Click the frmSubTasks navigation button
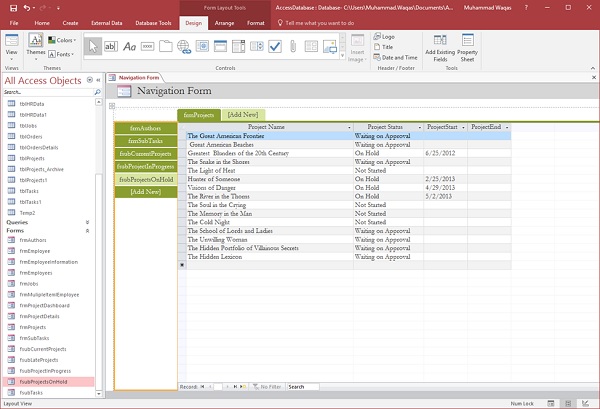Image resolution: width=600 pixels, height=409 pixels. [146, 140]
